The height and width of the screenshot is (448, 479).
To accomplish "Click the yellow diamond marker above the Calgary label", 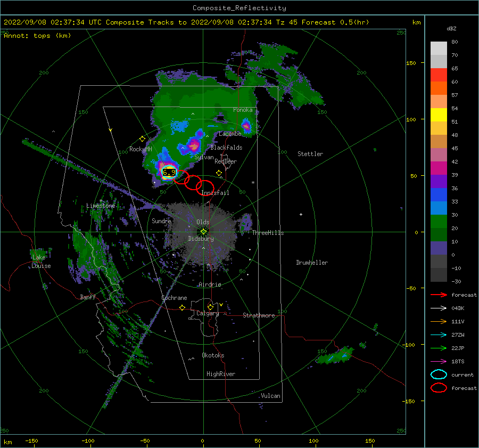I will [210, 307].
